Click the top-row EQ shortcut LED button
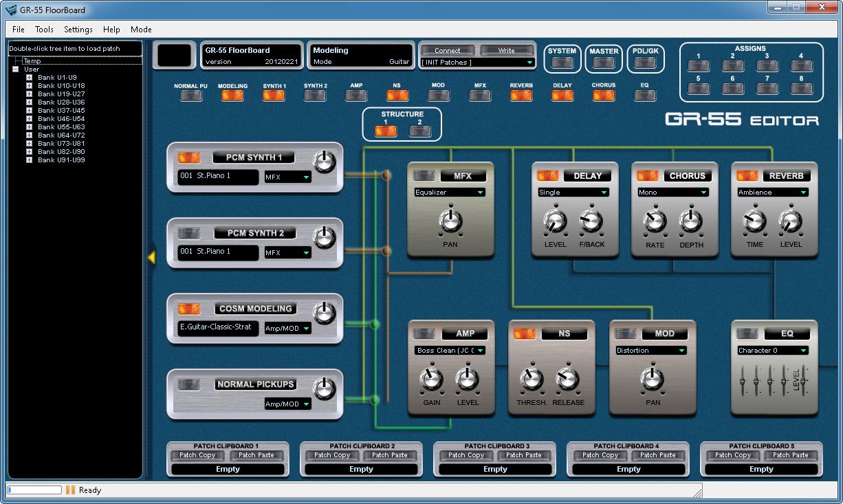This screenshot has height=504, width=843. coord(645,96)
